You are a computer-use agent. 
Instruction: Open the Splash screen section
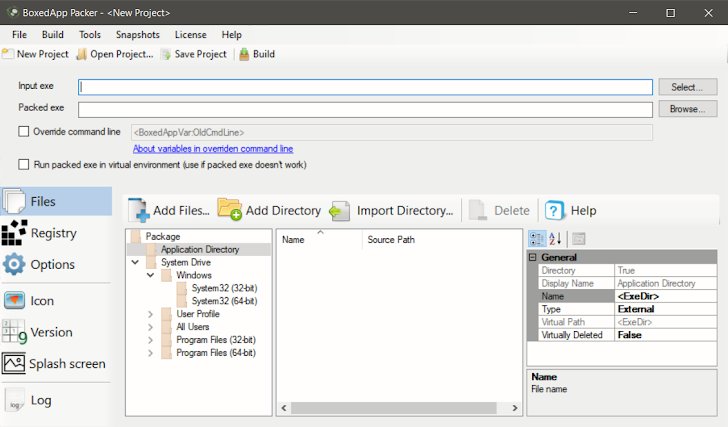pyautogui.click(x=56, y=364)
